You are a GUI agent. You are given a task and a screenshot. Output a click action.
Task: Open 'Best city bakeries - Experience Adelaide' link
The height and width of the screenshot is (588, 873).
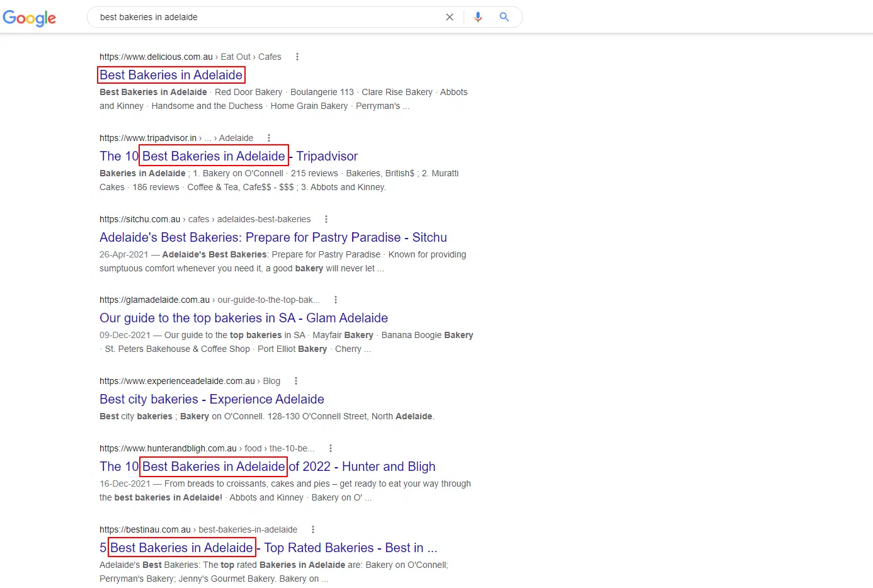tap(212, 399)
